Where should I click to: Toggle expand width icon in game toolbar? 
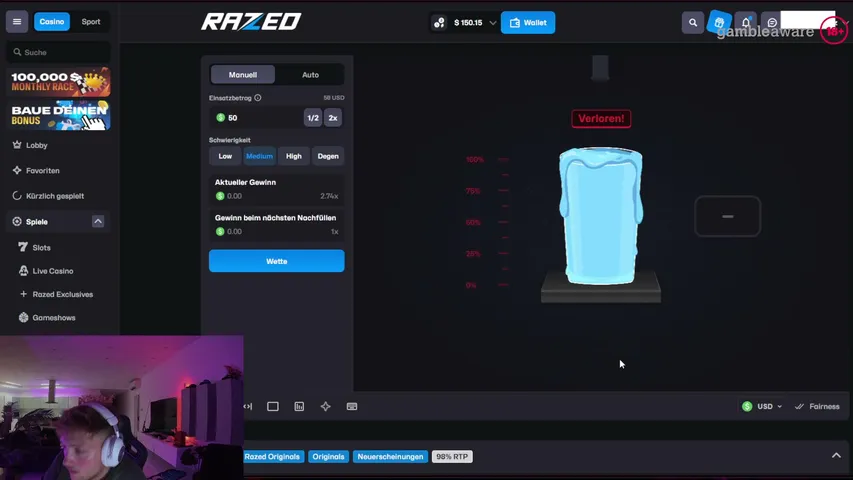[x=248, y=407]
